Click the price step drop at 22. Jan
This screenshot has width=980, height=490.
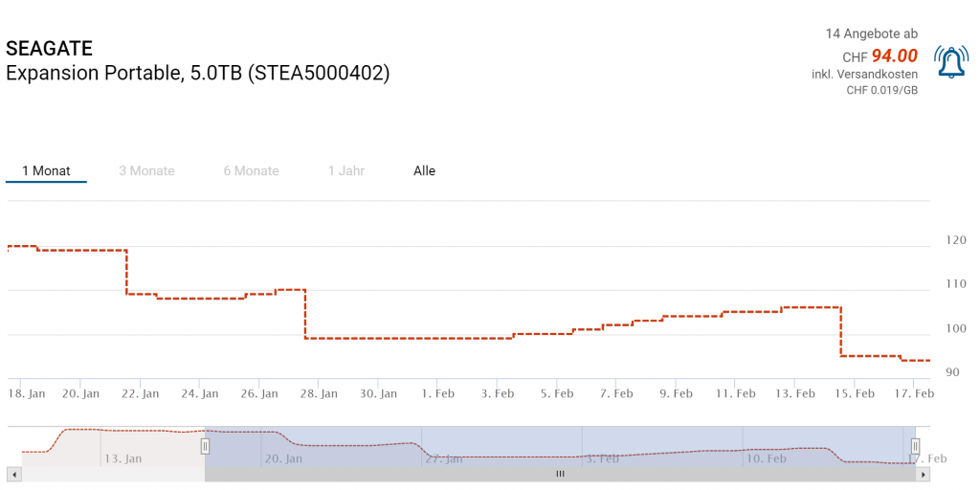[127, 272]
